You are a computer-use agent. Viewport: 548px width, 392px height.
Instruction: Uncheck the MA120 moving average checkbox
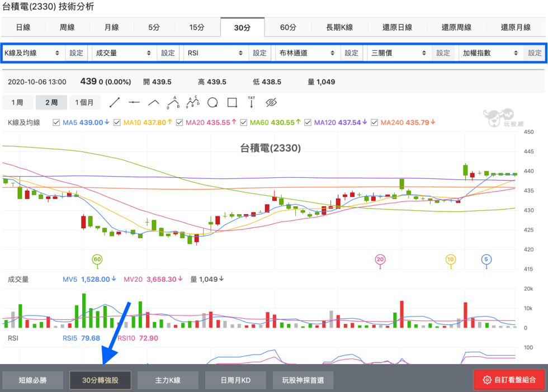click(308, 122)
